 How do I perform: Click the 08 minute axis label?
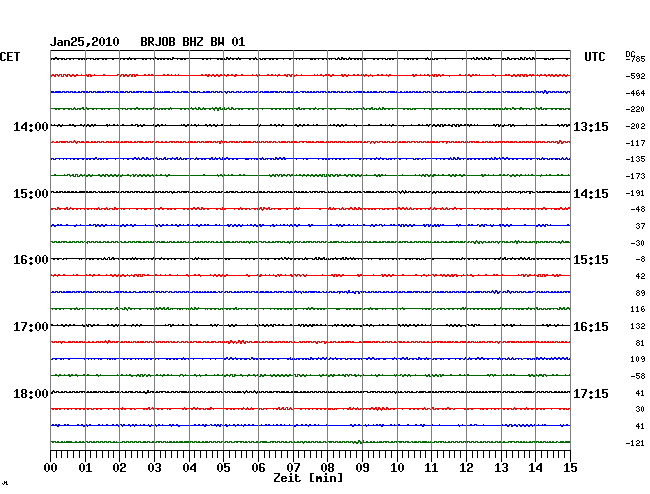click(x=327, y=468)
